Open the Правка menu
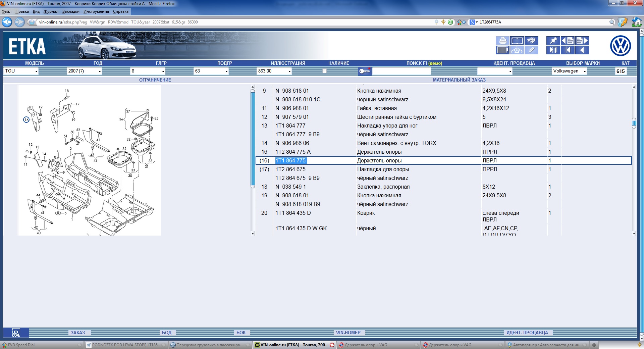Screen dimensions: 644x349 [x=22, y=11]
